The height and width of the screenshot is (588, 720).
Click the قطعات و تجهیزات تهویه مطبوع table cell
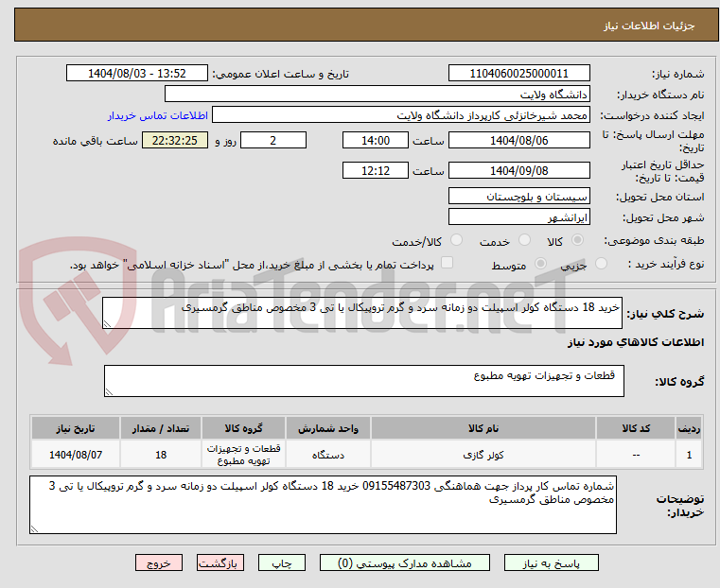point(243,455)
